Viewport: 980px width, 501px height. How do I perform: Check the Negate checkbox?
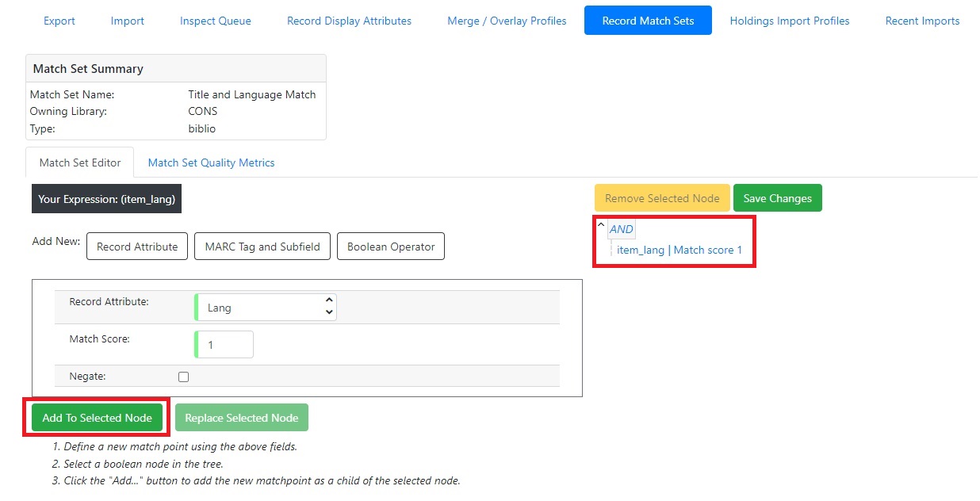pos(183,377)
